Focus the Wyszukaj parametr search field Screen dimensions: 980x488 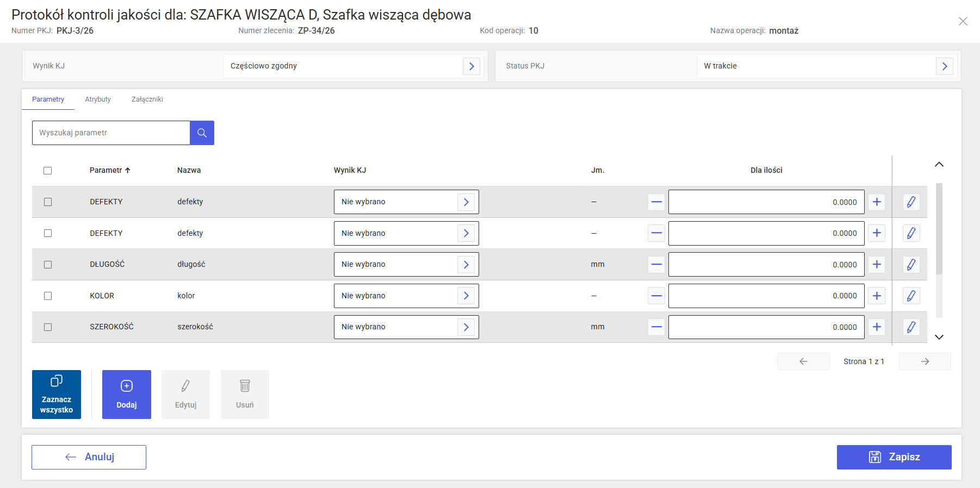coord(111,133)
